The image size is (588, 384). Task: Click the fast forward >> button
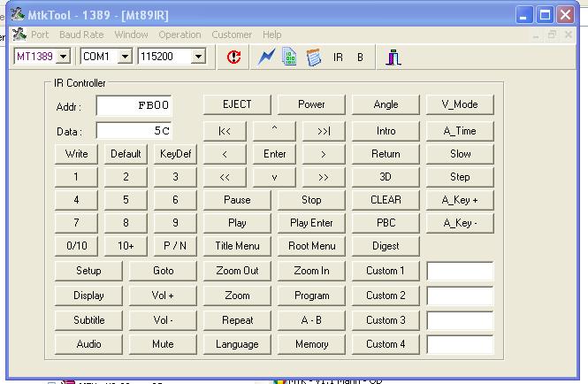(x=324, y=177)
